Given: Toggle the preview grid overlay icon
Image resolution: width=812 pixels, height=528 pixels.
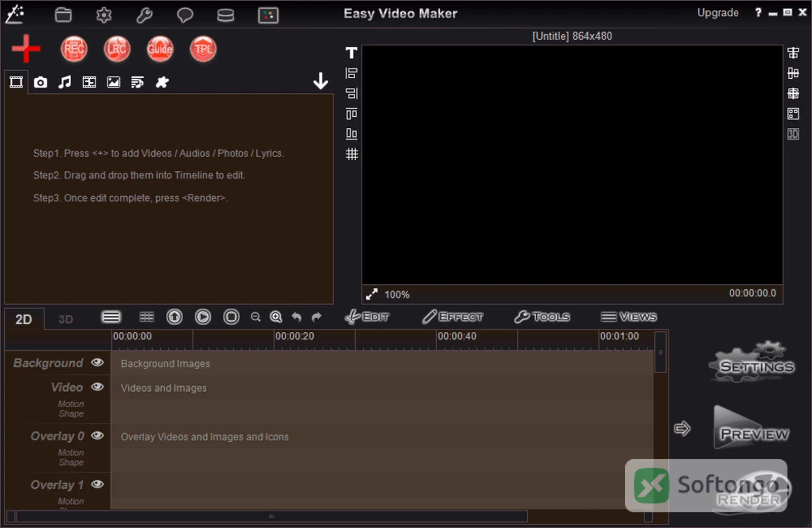Looking at the screenshot, I should tap(351, 154).
